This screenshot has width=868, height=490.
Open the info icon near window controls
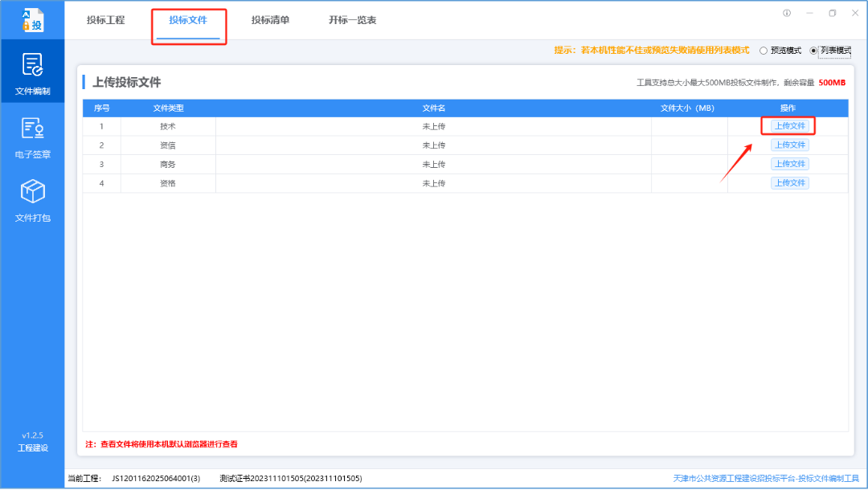pyautogui.click(x=786, y=13)
